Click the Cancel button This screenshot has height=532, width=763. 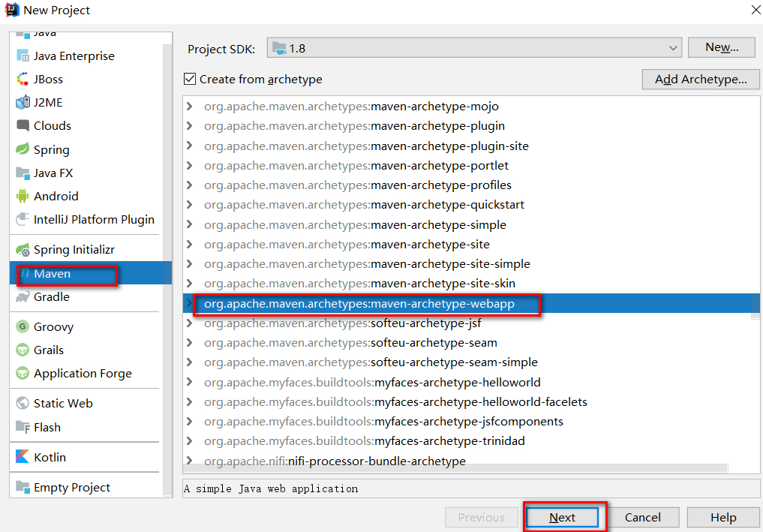point(642,518)
